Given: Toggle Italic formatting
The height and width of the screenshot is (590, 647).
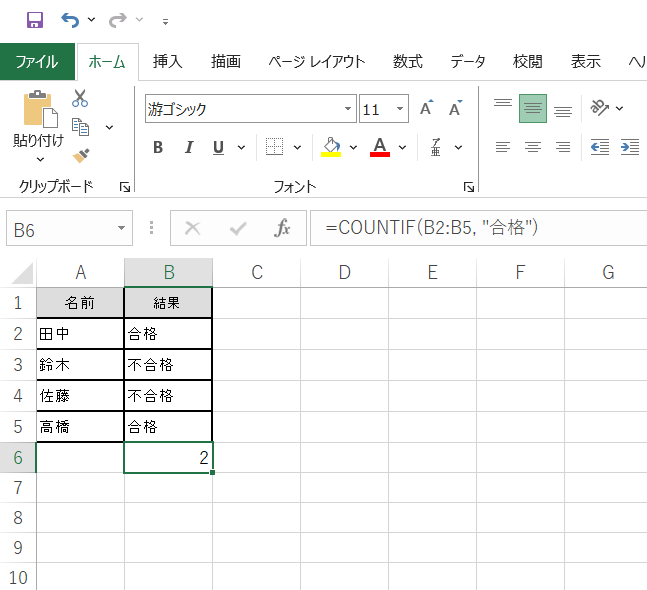Looking at the screenshot, I should click(x=188, y=148).
